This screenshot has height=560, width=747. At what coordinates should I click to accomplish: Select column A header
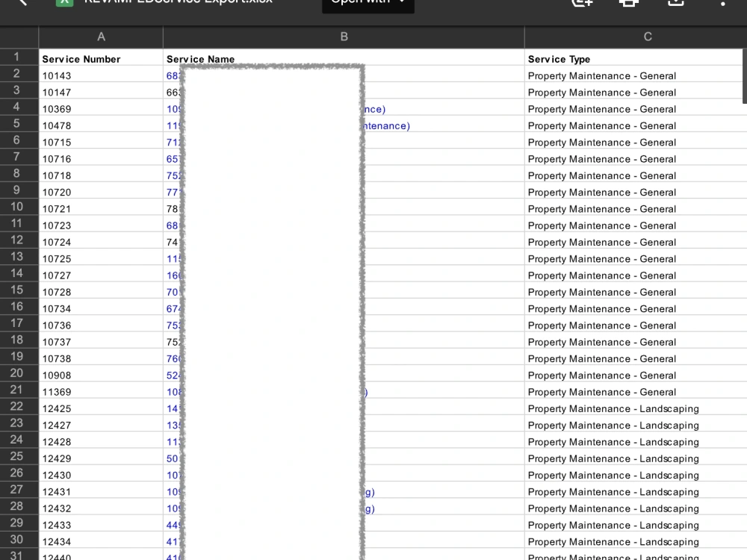coord(101,37)
